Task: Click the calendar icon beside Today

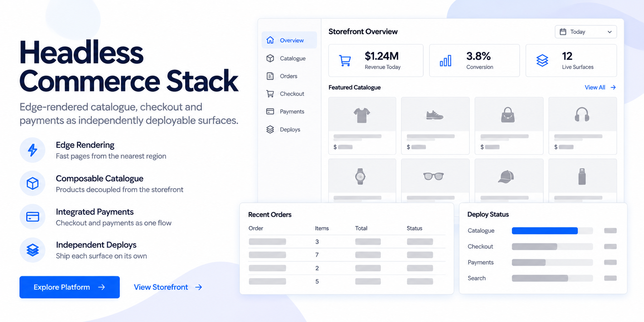Action: (563, 32)
